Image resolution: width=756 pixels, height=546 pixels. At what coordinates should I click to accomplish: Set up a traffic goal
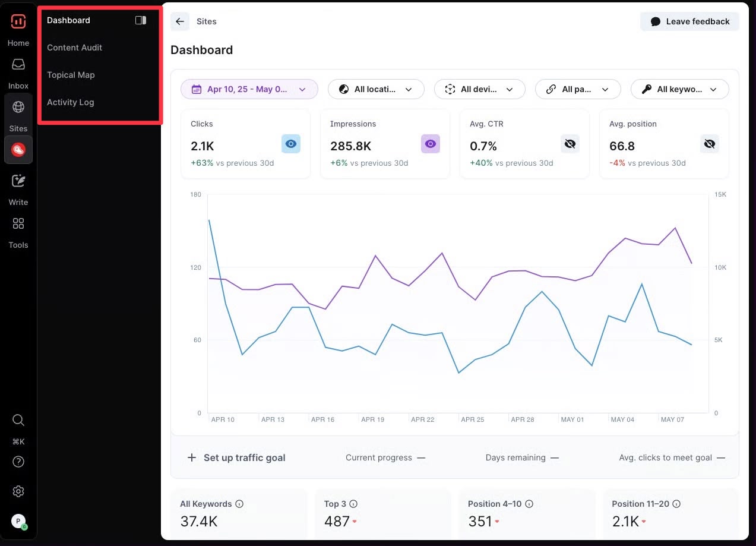point(236,457)
